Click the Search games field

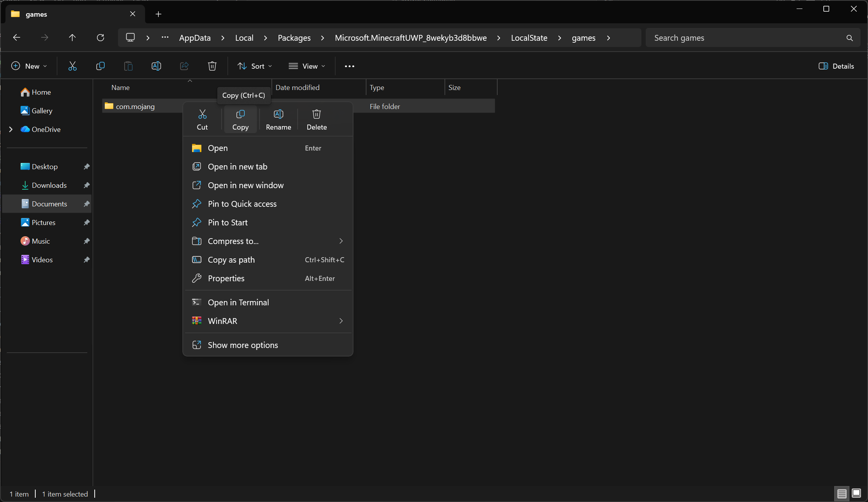tap(747, 38)
